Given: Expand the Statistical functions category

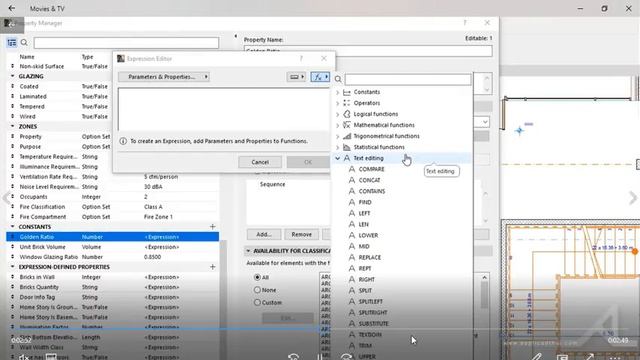Looking at the screenshot, I should coord(338,147).
